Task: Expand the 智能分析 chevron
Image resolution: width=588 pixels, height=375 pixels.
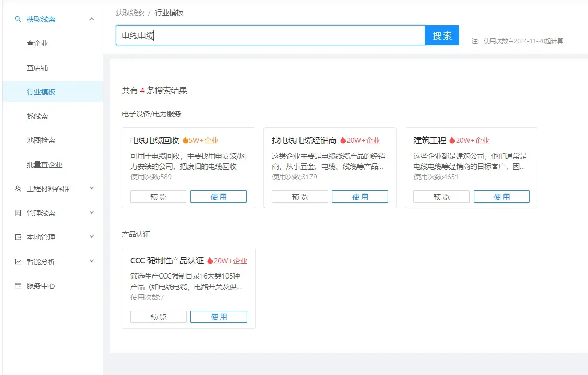Action: click(91, 261)
